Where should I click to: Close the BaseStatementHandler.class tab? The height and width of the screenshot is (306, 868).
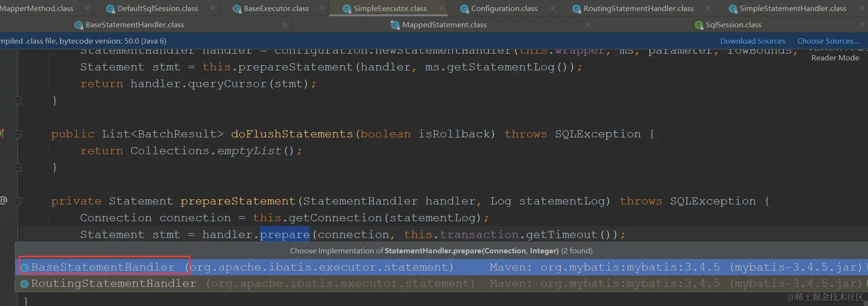285,24
